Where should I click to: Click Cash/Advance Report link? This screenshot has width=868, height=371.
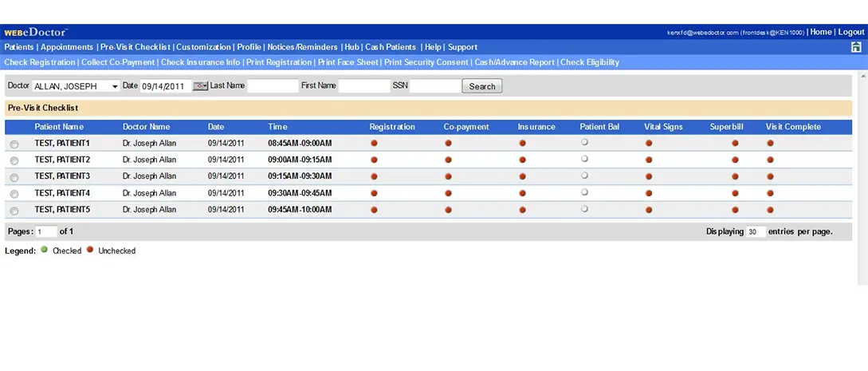point(514,62)
